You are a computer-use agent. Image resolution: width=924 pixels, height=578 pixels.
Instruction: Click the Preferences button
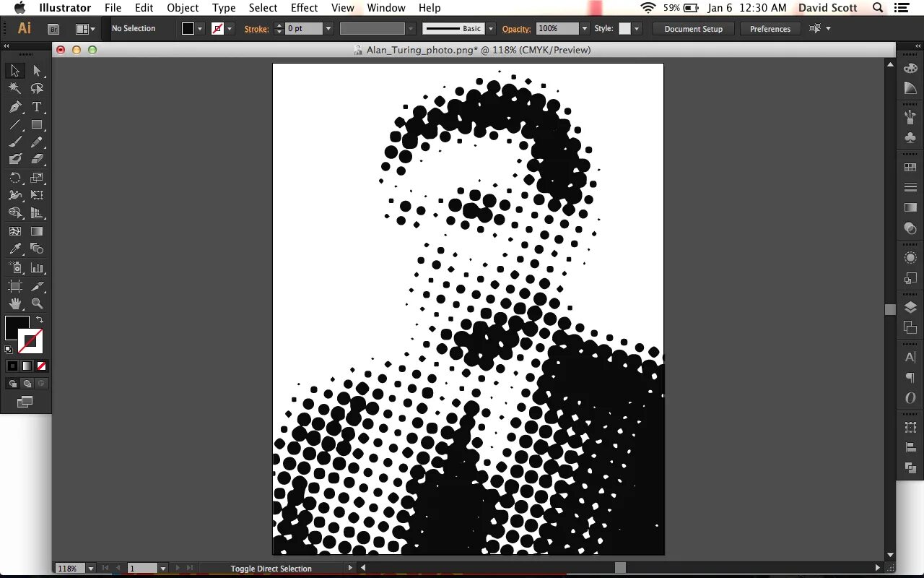click(x=770, y=29)
